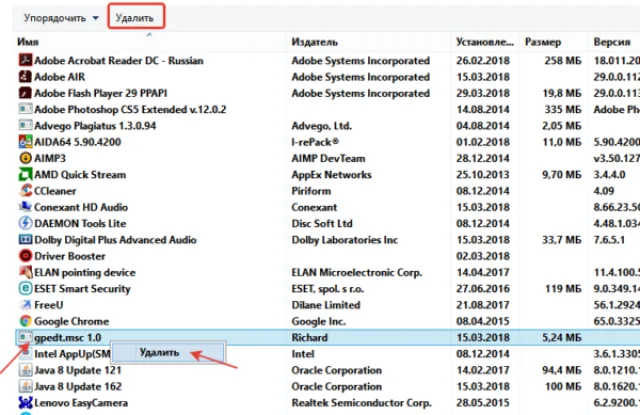Click the 5,24 МБ size value

(561, 337)
